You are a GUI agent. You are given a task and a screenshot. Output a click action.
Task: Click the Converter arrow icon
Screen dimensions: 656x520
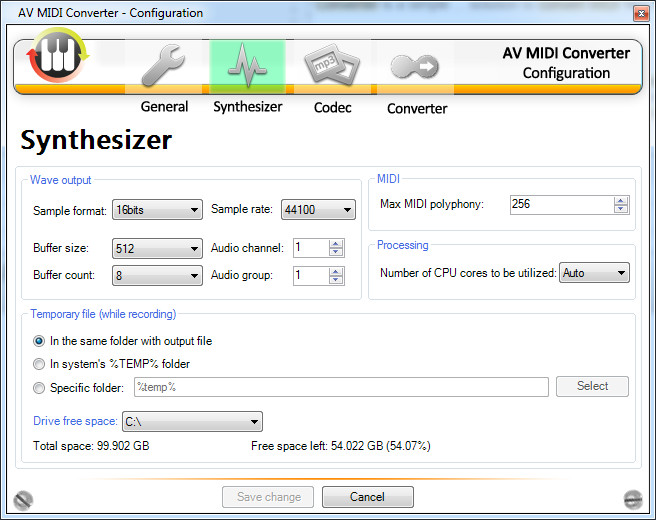pyautogui.click(x=414, y=67)
